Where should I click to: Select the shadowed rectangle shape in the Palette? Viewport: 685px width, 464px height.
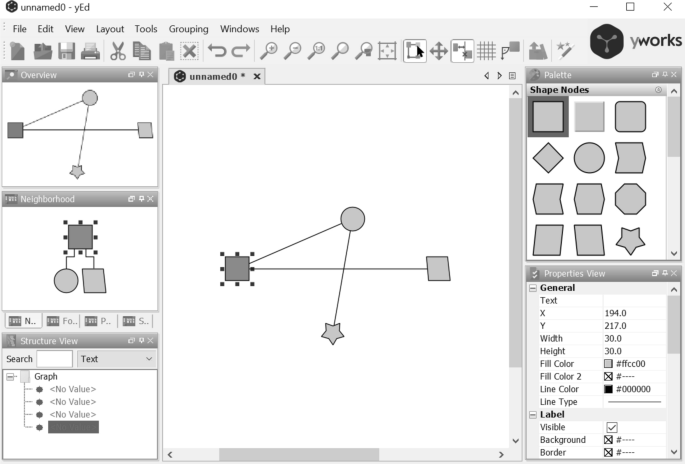(x=589, y=117)
